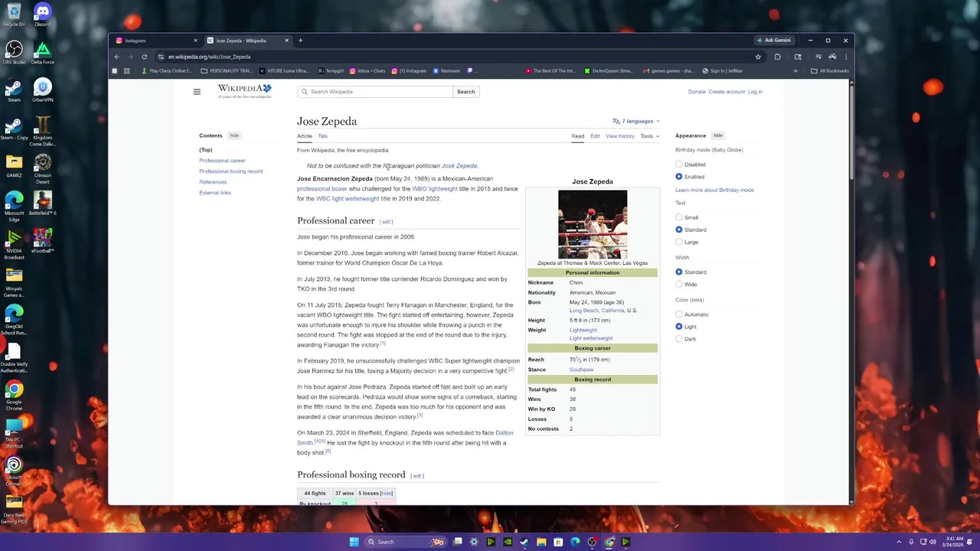Show more bookmarks with overflow chevron
The height and width of the screenshot is (551, 980).
(x=795, y=71)
